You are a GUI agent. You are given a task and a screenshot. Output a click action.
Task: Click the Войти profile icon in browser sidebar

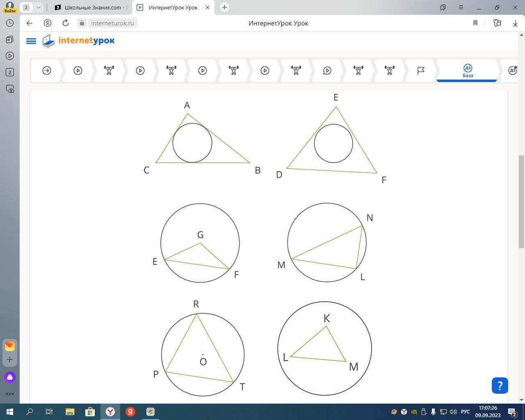pyautogui.click(x=10, y=7)
